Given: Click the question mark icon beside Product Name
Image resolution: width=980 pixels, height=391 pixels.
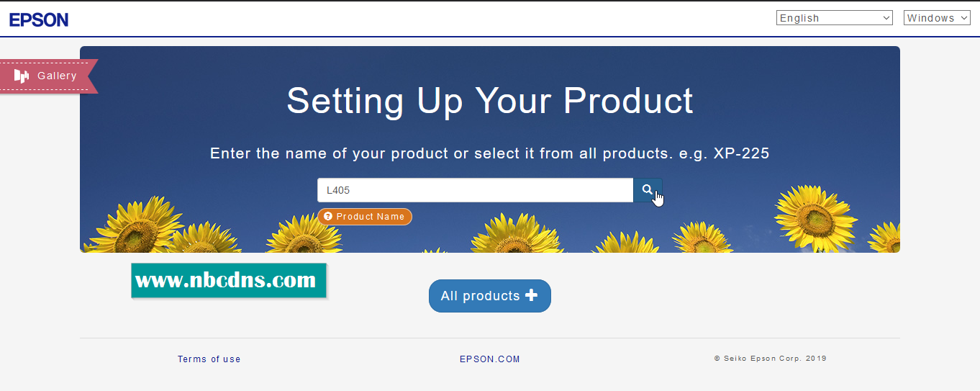Looking at the screenshot, I should tap(328, 216).
